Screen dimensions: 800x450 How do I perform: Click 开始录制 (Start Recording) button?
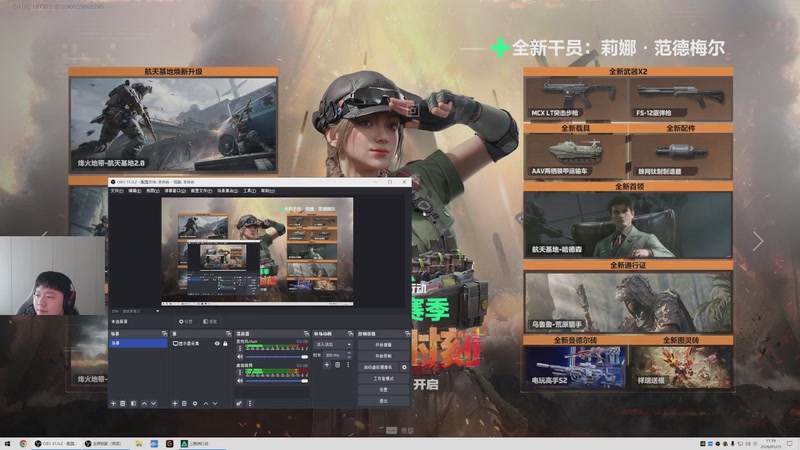click(383, 356)
